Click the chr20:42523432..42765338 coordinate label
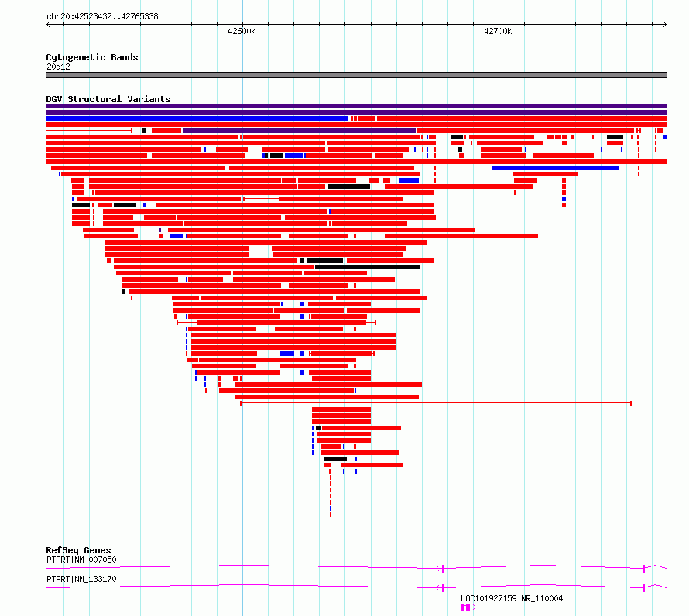Viewport: 689px width, 616px height. [x=102, y=17]
